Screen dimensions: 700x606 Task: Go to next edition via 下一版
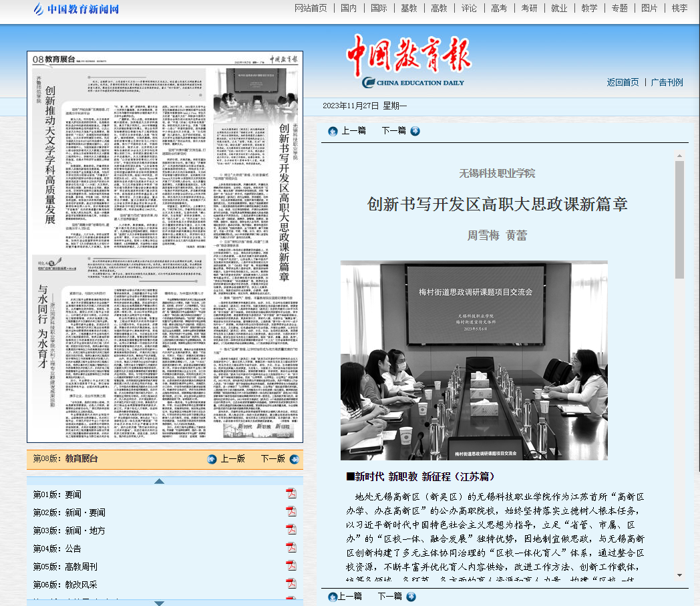(273, 458)
